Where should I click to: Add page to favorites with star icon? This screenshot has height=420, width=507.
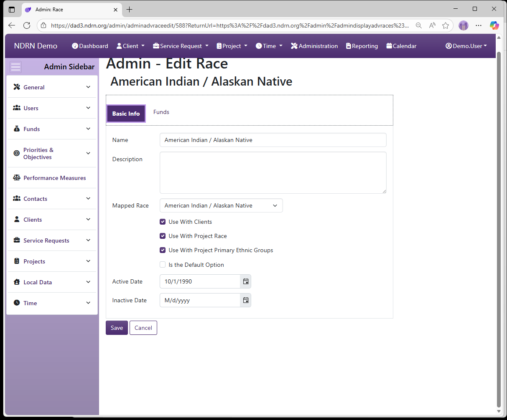[446, 25]
